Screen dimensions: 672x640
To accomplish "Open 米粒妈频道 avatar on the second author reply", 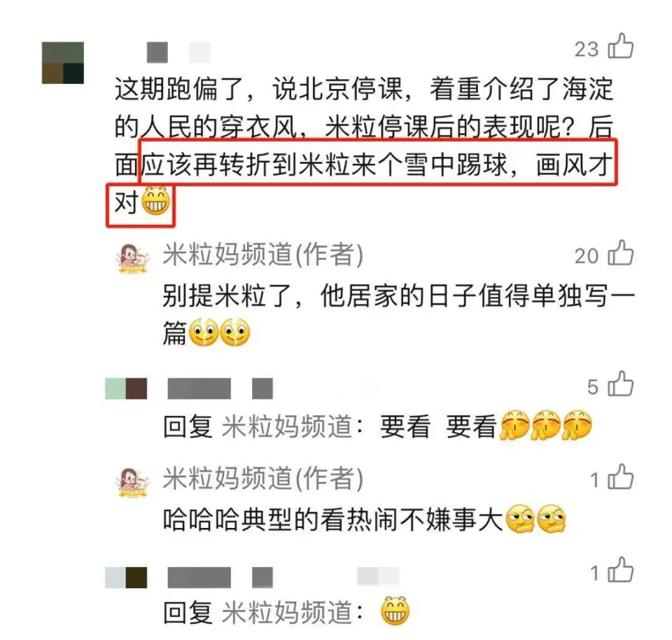I will click(x=133, y=482).
